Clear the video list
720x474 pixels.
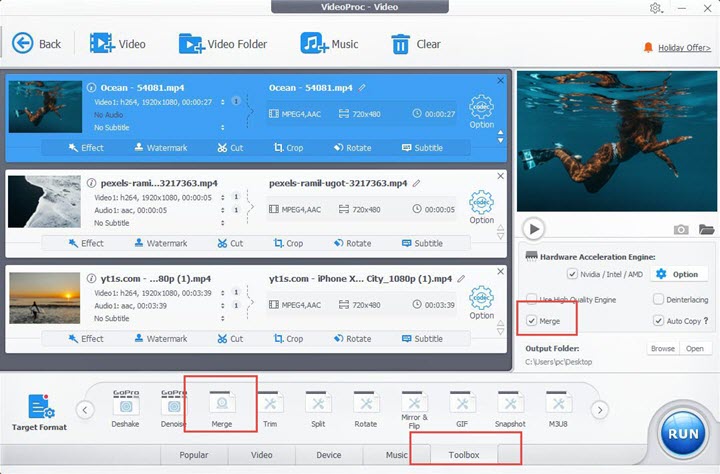pyautogui.click(x=416, y=44)
